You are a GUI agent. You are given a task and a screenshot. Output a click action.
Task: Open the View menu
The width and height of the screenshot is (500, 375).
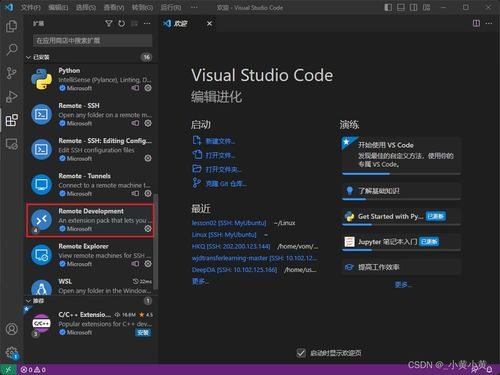pyautogui.click(x=114, y=7)
